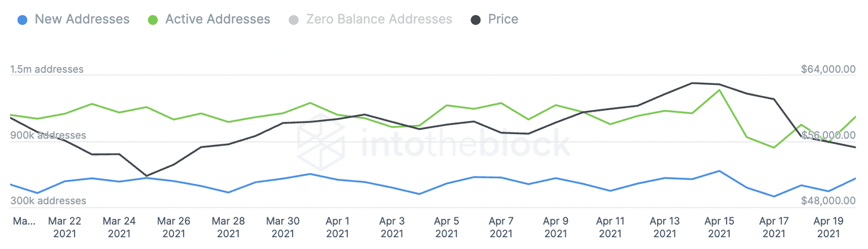Click the blue New Addresses legend dot
This screenshot has width=868, height=249.
tap(21, 20)
